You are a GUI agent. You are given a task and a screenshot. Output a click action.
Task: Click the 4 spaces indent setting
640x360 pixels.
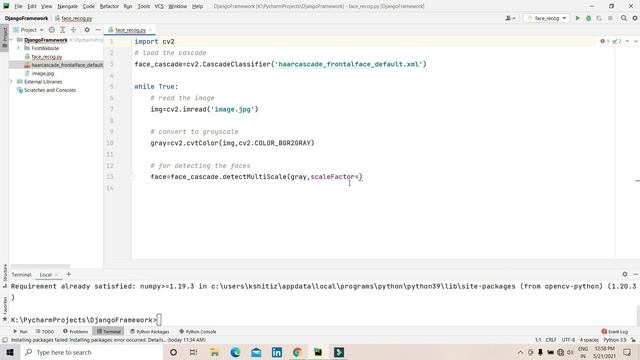tap(589, 340)
